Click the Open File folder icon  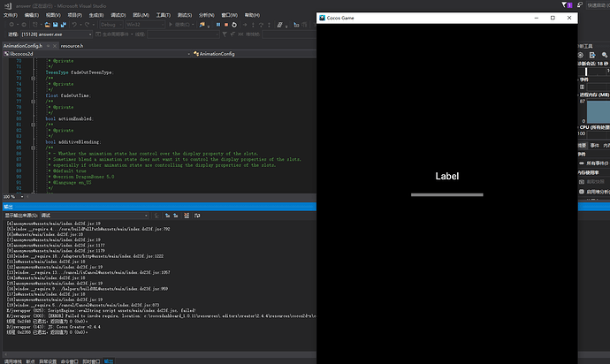[47, 25]
